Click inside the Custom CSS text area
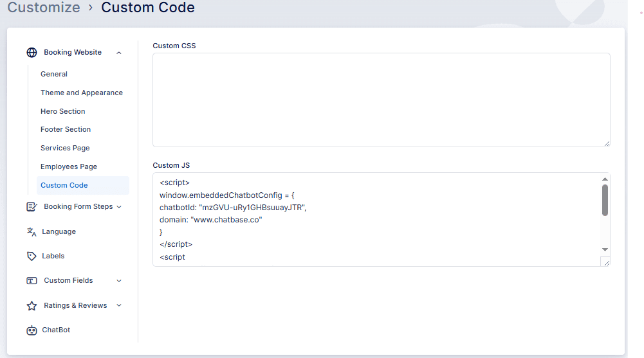The height and width of the screenshot is (358, 644). click(381, 100)
